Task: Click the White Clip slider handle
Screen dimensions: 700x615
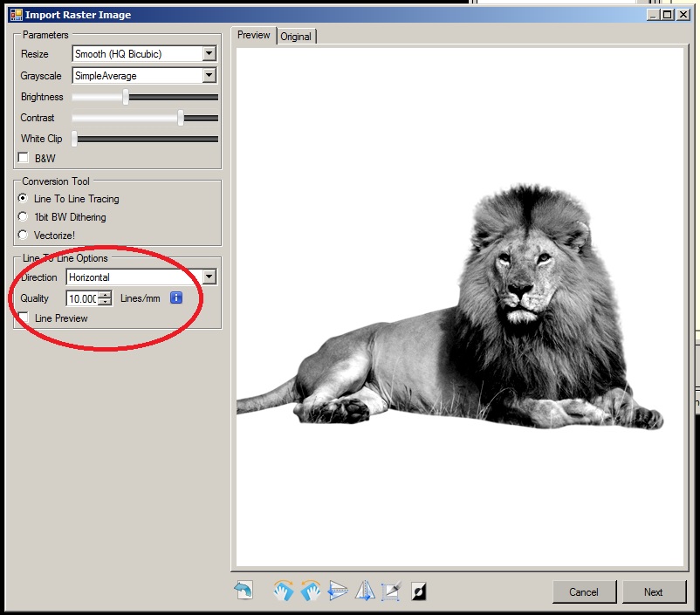Action: pos(74,139)
